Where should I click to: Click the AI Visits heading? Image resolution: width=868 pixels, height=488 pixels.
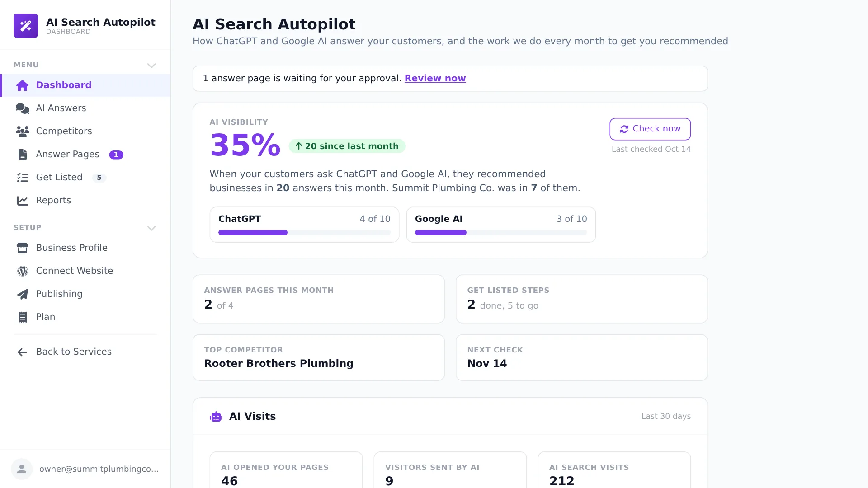point(252,417)
